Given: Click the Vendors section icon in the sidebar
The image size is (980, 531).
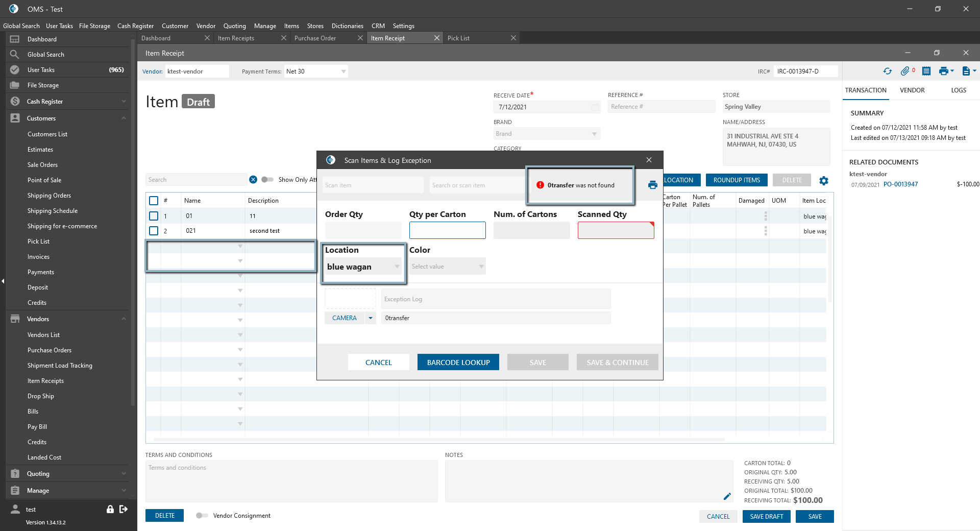Looking at the screenshot, I should coord(15,319).
